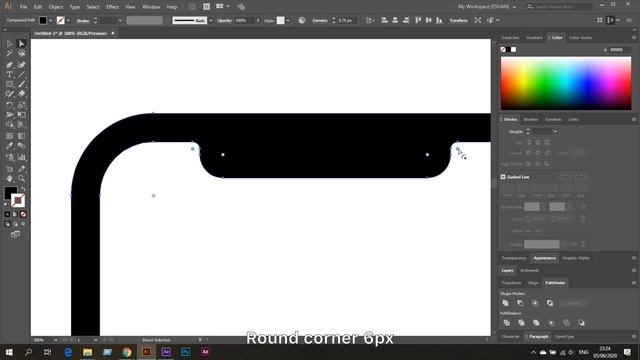Click the Outline pathfinder icon
This screenshot has height=360, width=640.
point(566,323)
